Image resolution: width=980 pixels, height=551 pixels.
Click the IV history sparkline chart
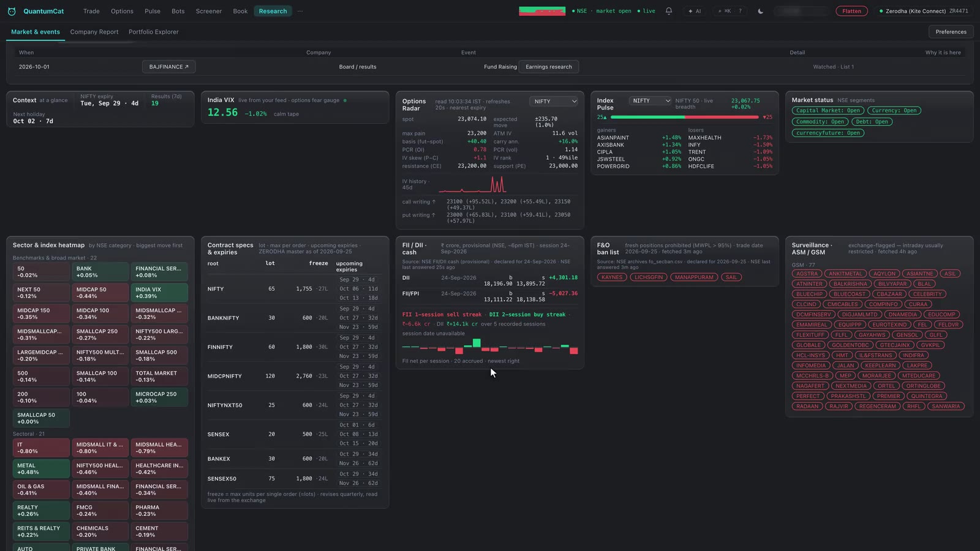[472, 184]
